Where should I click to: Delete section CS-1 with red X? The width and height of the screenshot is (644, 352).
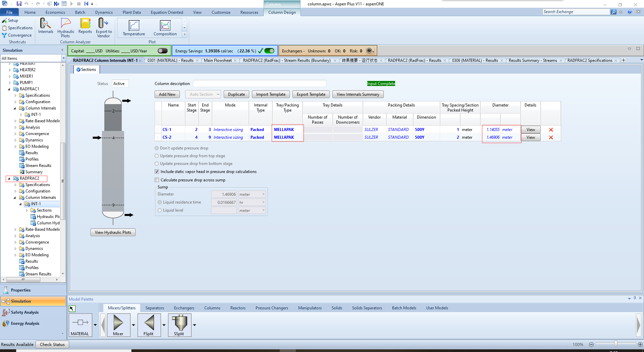tap(551, 130)
